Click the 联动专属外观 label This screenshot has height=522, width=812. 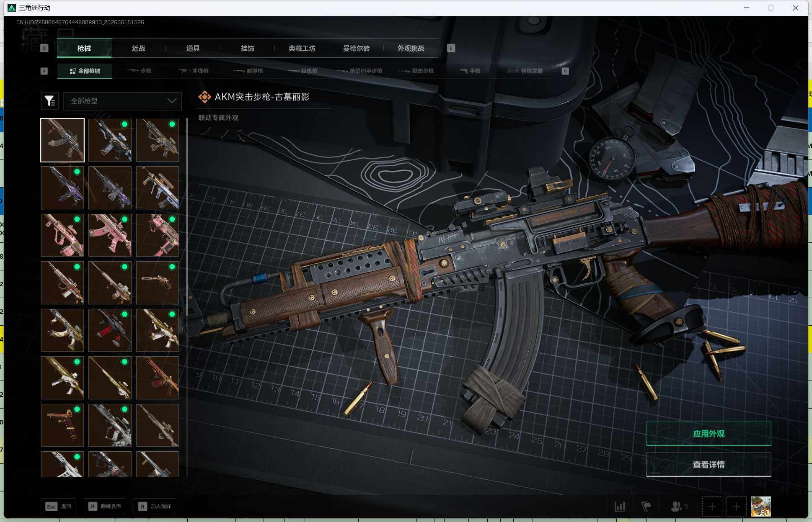tap(218, 118)
